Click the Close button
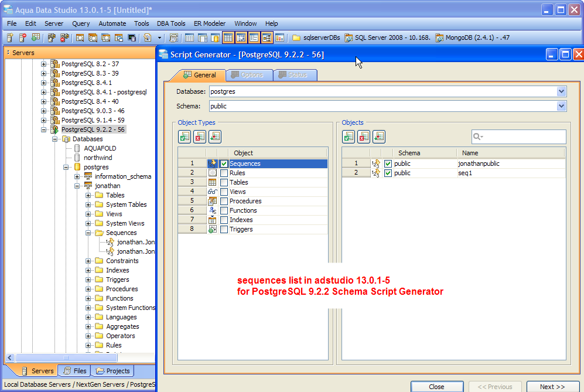Image resolution: width=584 pixels, height=392 pixels. pyautogui.click(x=437, y=387)
